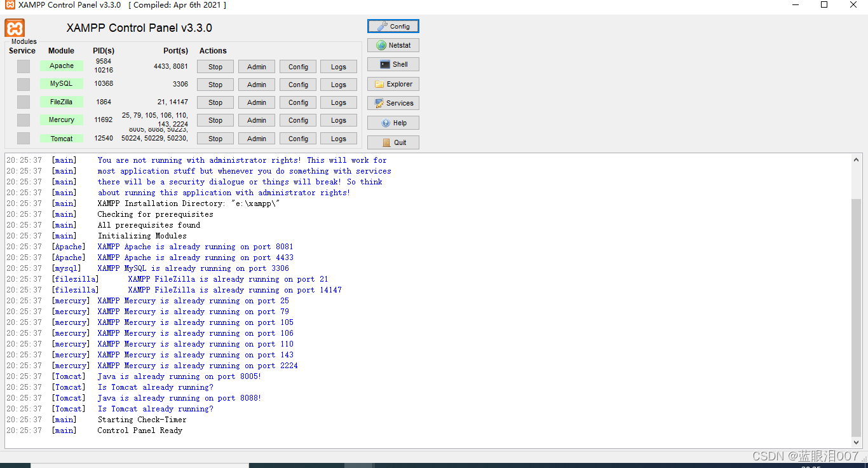
Task: Toggle the Mercury service checkbox
Action: tap(24, 120)
